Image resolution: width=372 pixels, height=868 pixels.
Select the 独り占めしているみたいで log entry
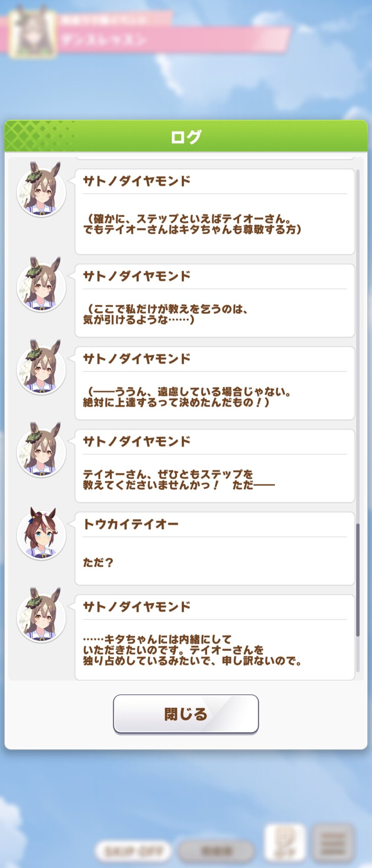[x=215, y=637]
